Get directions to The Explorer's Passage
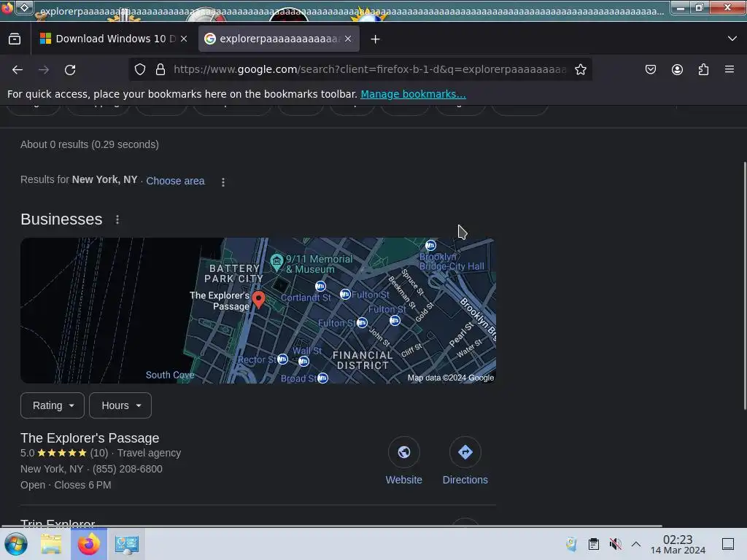Screen dimensions: 747x560 click(x=465, y=461)
